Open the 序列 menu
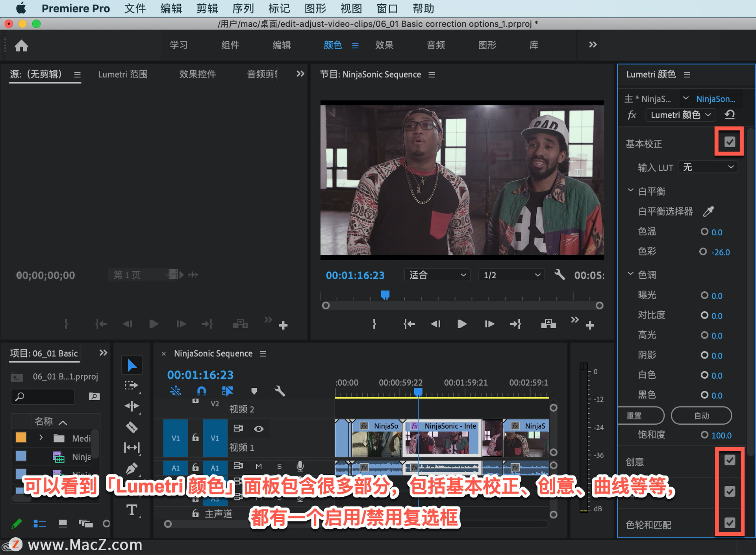This screenshot has width=756, height=555. click(x=243, y=8)
